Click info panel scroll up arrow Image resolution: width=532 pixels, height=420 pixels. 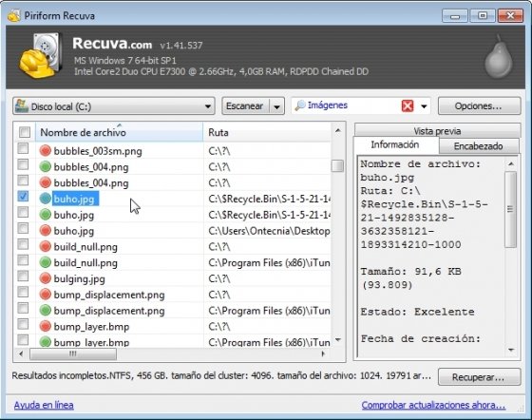(x=511, y=163)
